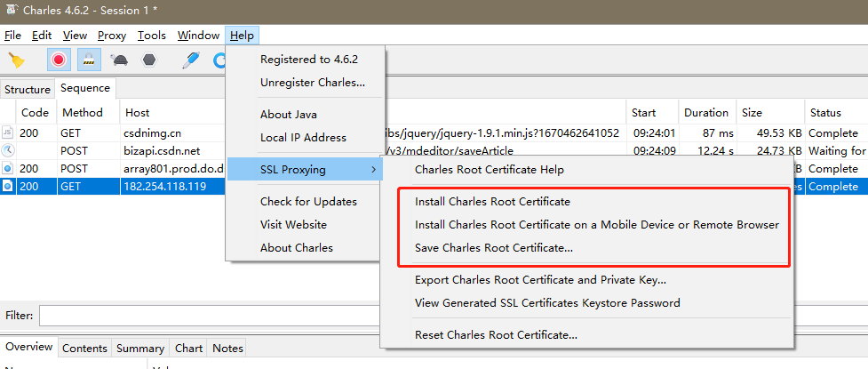Switch to the Structure tab
Screen dimensions: 868x369
coord(28,89)
